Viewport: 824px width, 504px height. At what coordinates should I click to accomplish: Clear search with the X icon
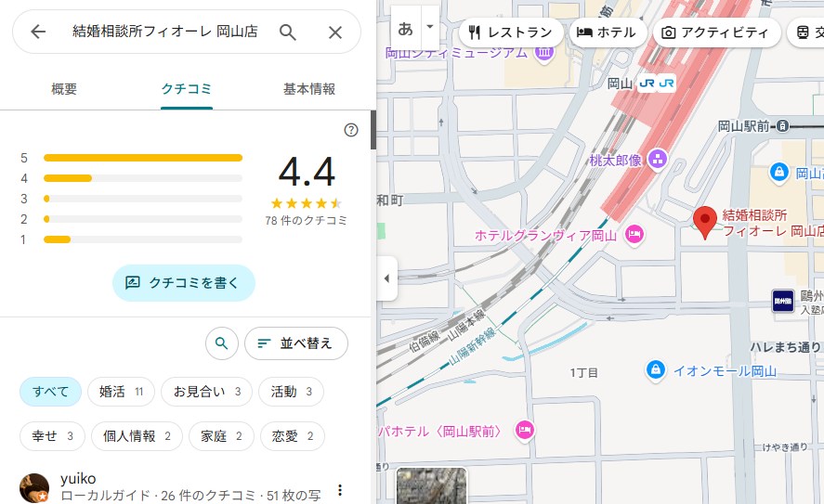(335, 32)
